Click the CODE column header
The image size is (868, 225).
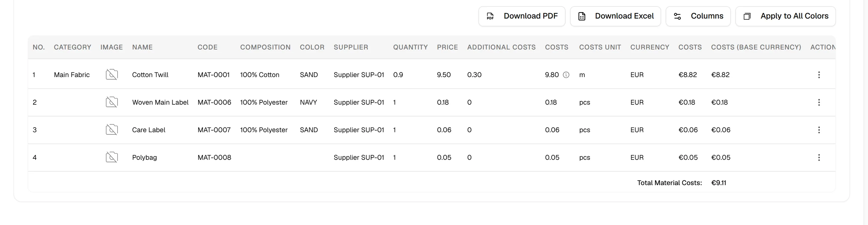point(207,47)
